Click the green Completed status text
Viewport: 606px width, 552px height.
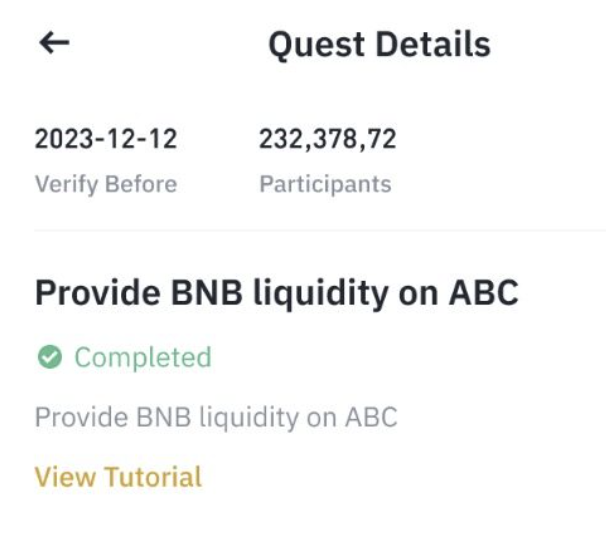point(143,358)
